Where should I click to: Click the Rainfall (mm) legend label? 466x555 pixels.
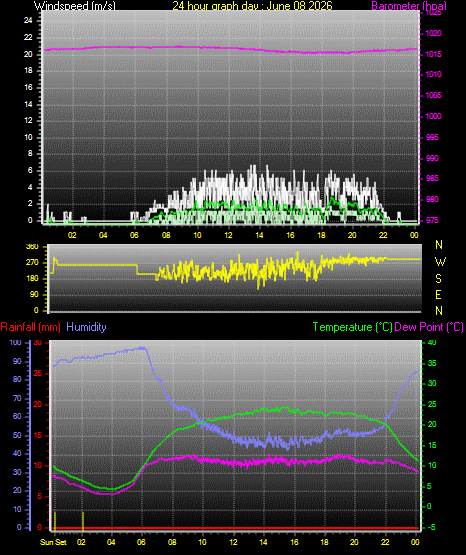pos(30,327)
